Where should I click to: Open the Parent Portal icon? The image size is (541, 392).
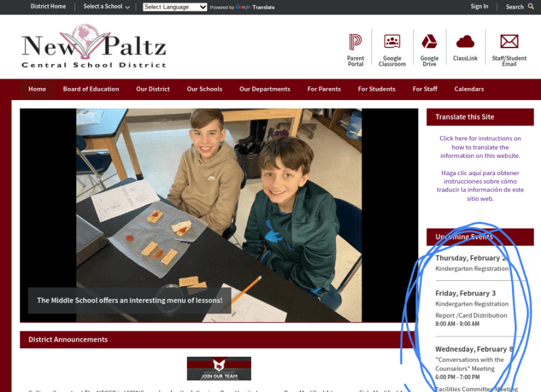tap(355, 42)
